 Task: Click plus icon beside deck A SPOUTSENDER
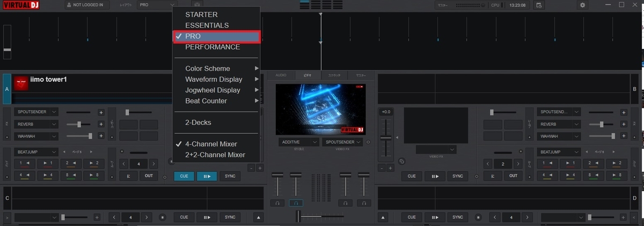pos(101,112)
